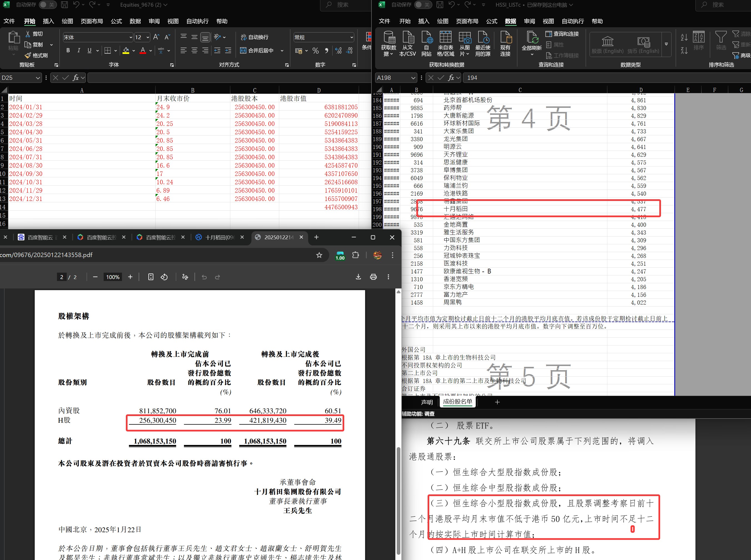Viewport: 751px width, 560px height.
Task: Increase font size with the large A icon
Action: (156, 37)
